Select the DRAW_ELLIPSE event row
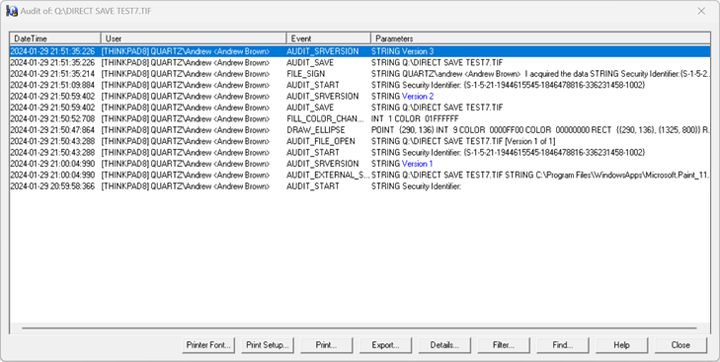 (360, 130)
